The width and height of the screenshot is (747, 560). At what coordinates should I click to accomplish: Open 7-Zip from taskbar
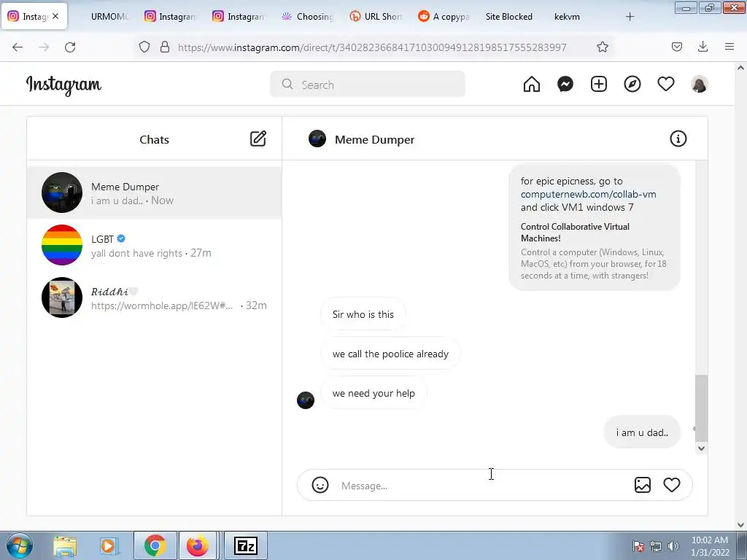[x=246, y=545]
